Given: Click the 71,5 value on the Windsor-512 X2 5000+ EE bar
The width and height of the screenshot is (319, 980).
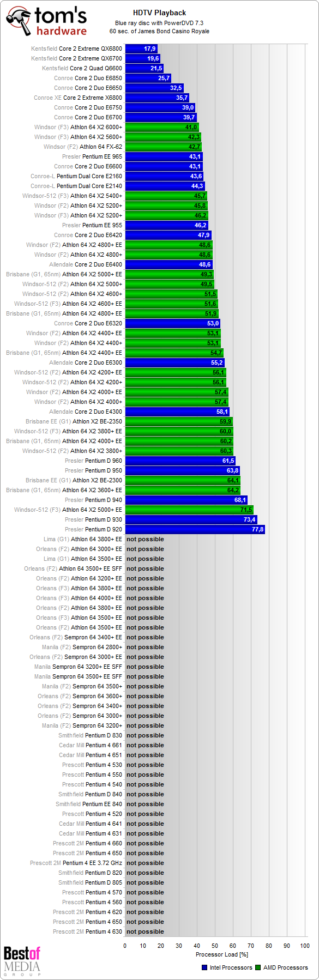Looking at the screenshot, I should coord(246,510).
